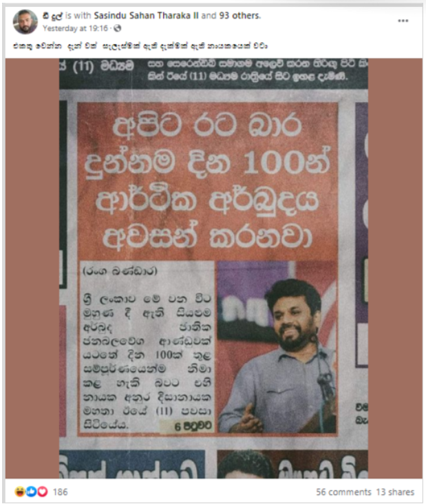
Task: Expand the 56 comments section
Action: 343,492
